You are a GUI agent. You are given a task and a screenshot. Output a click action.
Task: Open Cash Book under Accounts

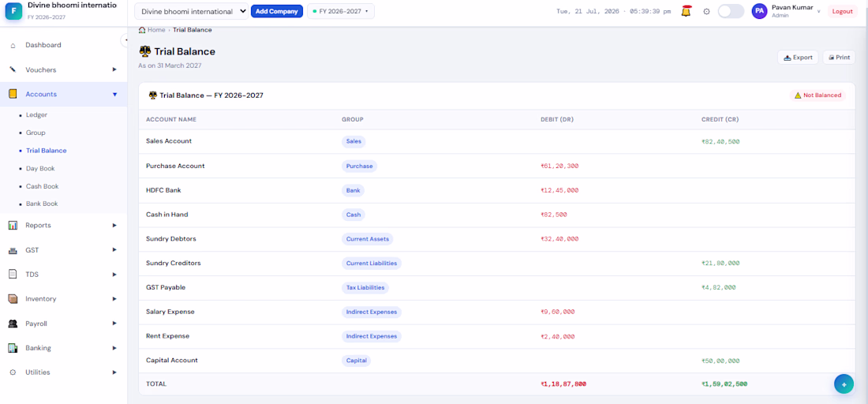[42, 186]
